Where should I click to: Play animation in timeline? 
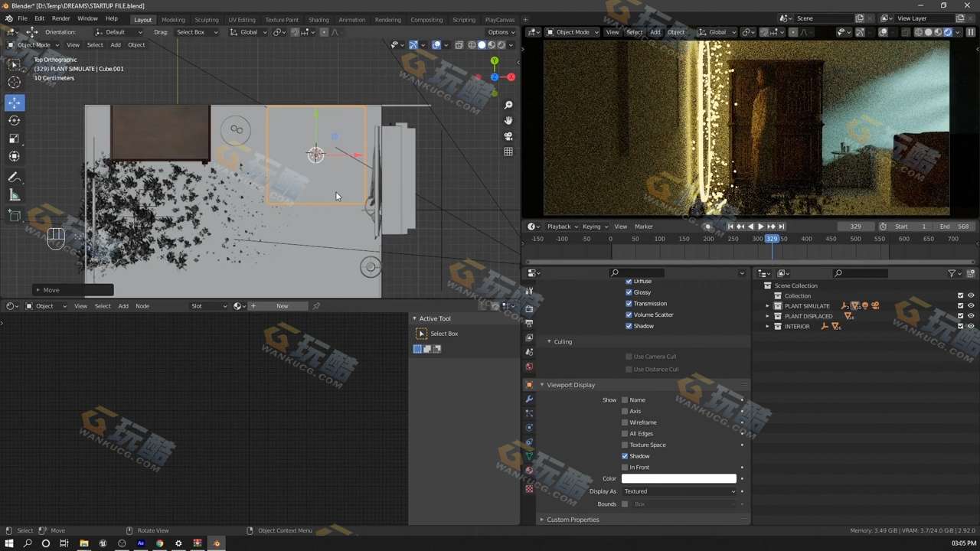[760, 227]
